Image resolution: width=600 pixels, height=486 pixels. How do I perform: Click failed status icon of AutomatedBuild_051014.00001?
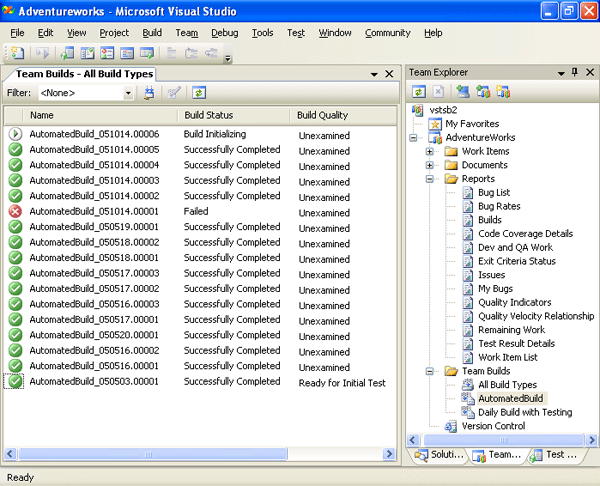pyautogui.click(x=15, y=211)
